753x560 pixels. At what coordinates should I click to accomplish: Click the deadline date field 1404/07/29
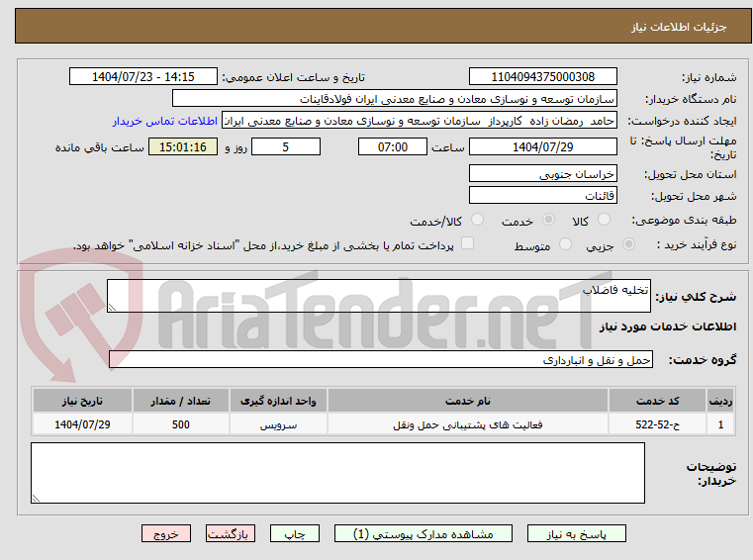pyautogui.click(x=542, y=146)
